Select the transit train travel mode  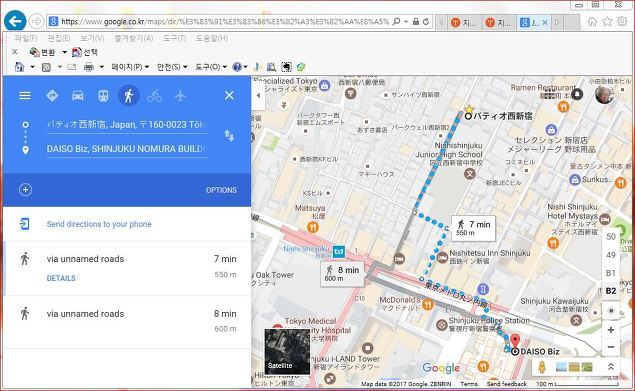(x=103, y=96)
